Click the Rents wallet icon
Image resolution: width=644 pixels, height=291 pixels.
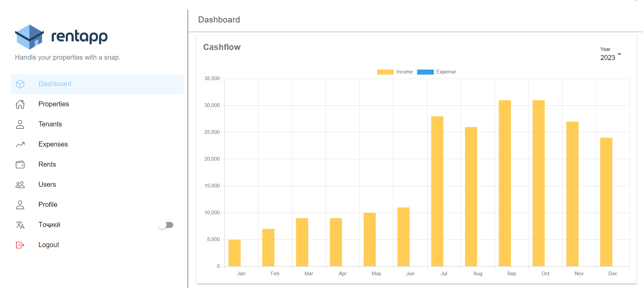click(20, 165)
